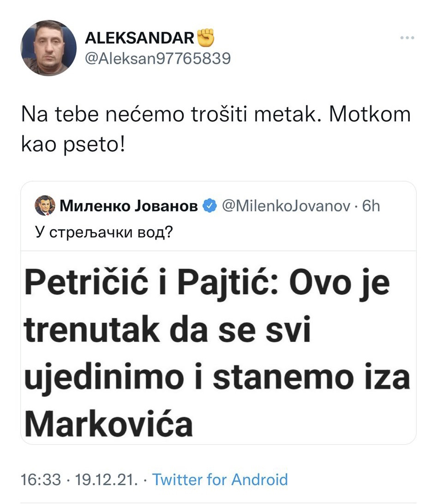Click the 16:33 tweet time

point(41,480)
